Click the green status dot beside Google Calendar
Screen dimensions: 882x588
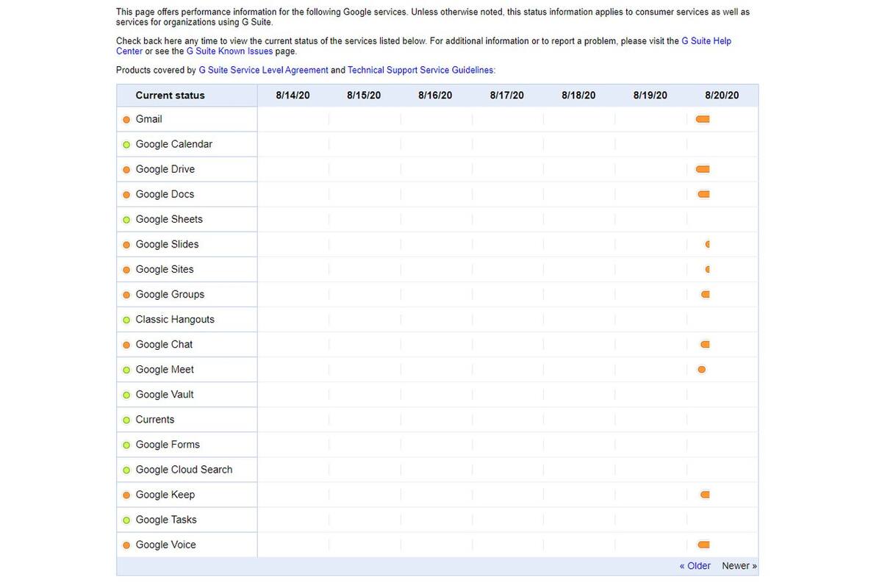click(126, 145)
